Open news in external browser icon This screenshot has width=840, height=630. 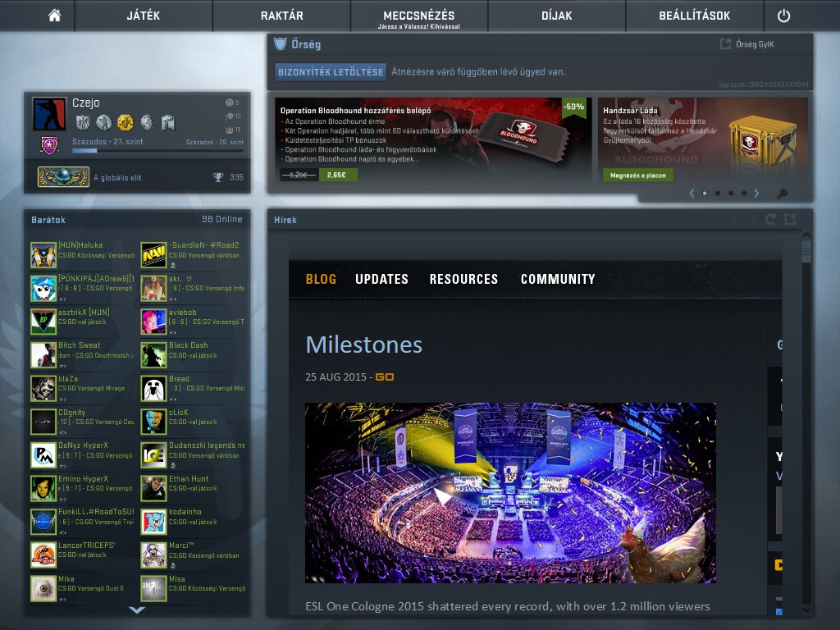tap(790, 219)
